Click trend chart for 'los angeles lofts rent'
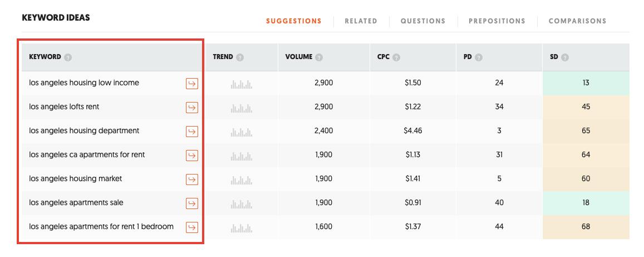The image size is (644, 257). pyautogui.click(x=242, y=108)
